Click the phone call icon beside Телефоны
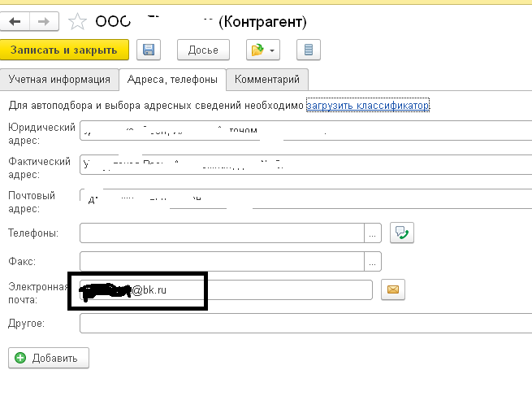This screenshot has width=532, height=409. 402,233
